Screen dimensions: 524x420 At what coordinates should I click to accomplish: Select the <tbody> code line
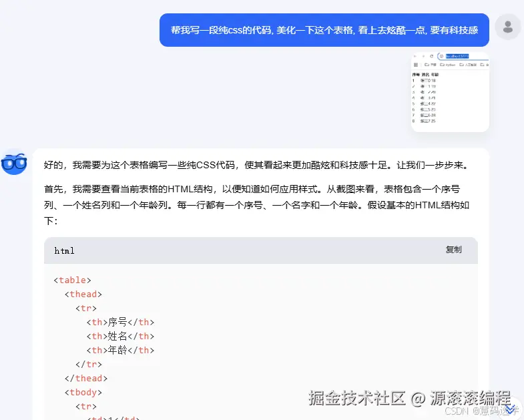(x=83, y=392)
